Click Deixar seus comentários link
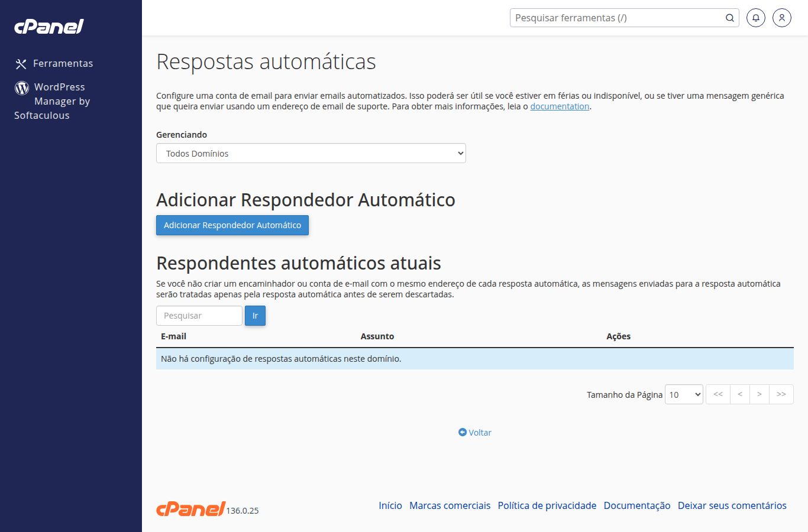 tap(732, 505)
